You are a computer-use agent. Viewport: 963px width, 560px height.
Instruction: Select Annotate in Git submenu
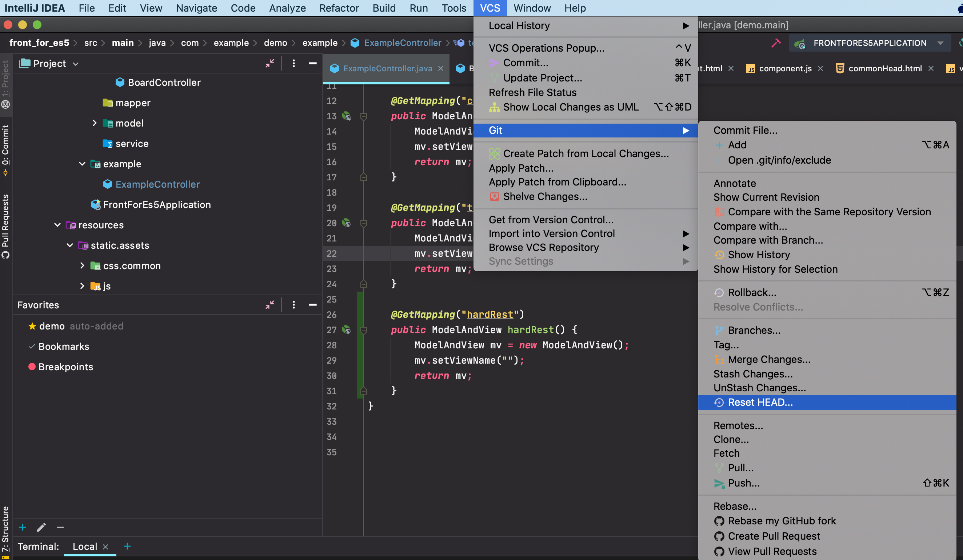coord(827,183)
